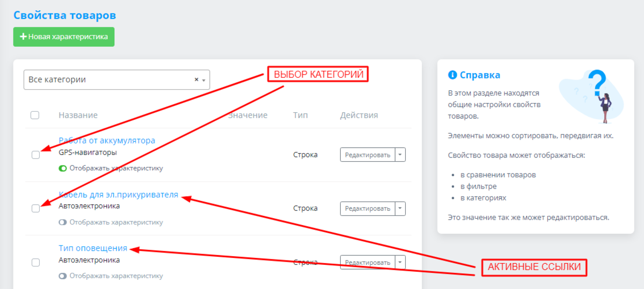Expand actions arrow for Работа от аккумулятора
644x289 pixels.
pyautogui.click(x=400, y=155)
